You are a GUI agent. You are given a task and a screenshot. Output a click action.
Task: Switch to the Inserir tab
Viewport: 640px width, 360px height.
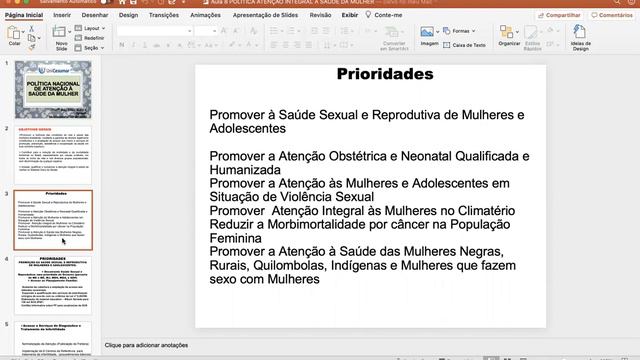[x=62, y=15]
